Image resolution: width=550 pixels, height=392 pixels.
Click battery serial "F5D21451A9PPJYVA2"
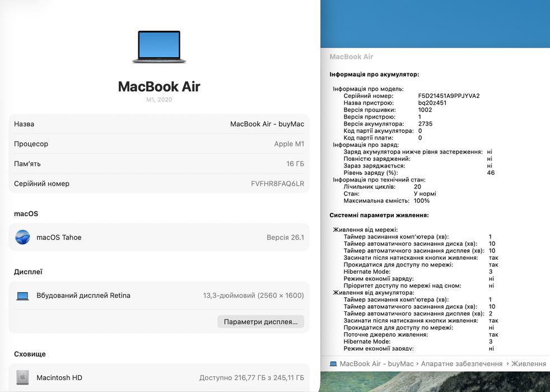coord(449,96)
